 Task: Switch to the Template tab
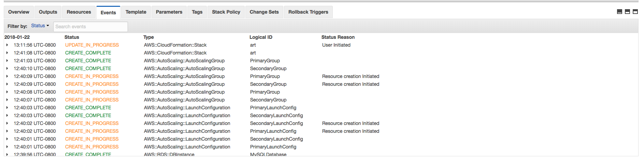pyautogui.click(x=136, y=12)
